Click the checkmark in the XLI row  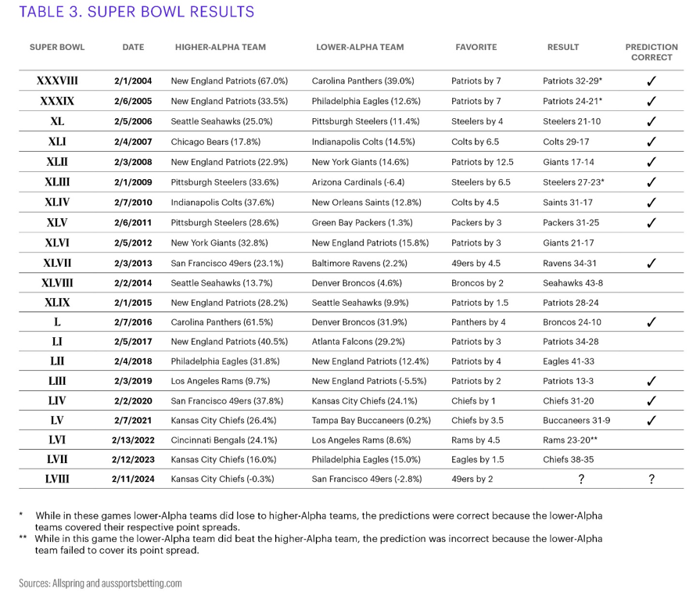point(652,142)
